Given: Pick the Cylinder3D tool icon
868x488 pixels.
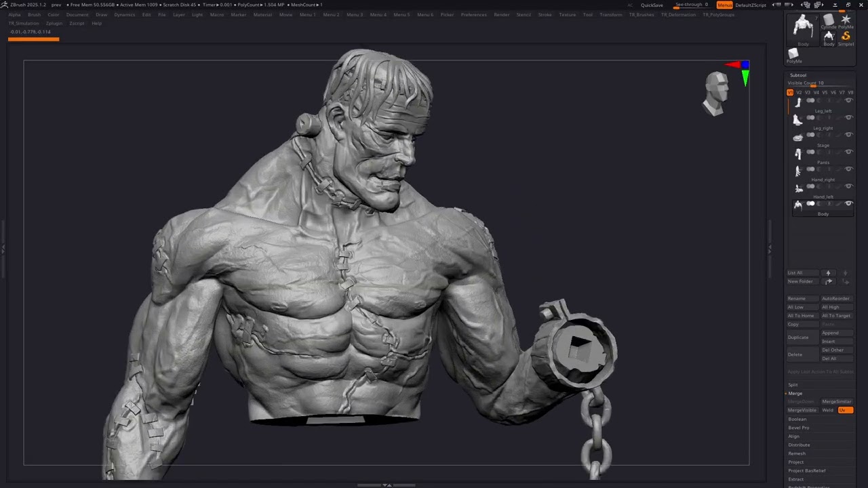Looking at the screenshot, I should coord(829,20).
